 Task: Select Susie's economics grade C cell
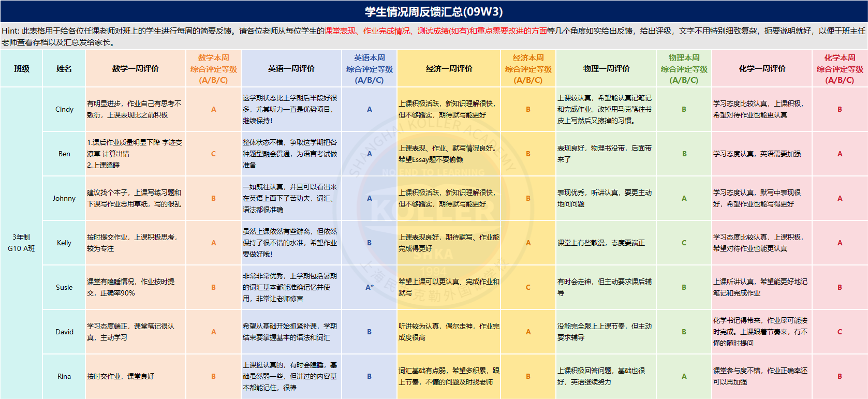[528, 287]
